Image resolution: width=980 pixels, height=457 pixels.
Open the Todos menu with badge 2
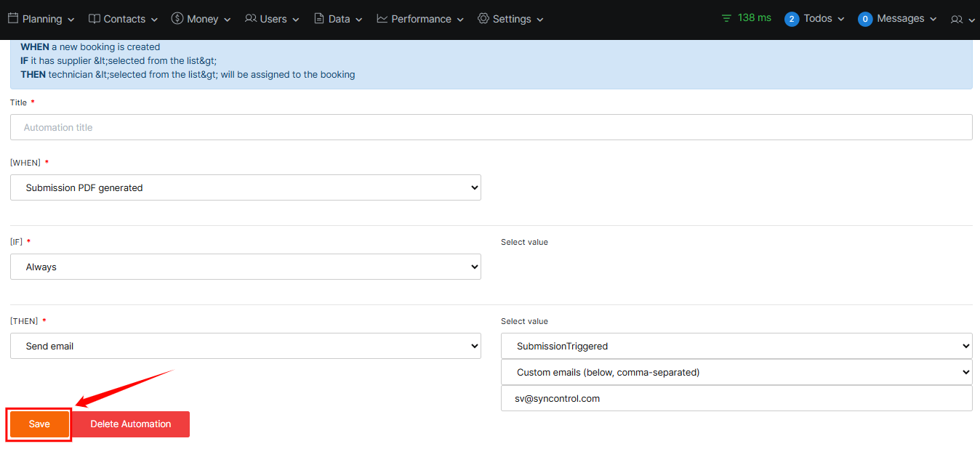[x=814, y=19]
